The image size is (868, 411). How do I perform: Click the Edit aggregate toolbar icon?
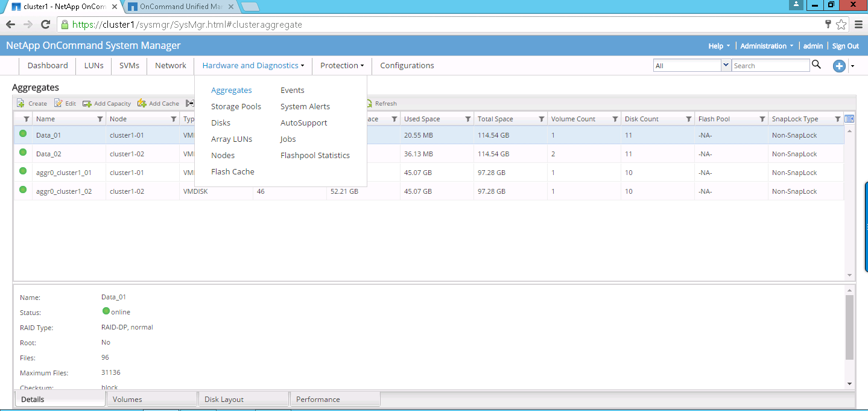(x=59, y=103)
